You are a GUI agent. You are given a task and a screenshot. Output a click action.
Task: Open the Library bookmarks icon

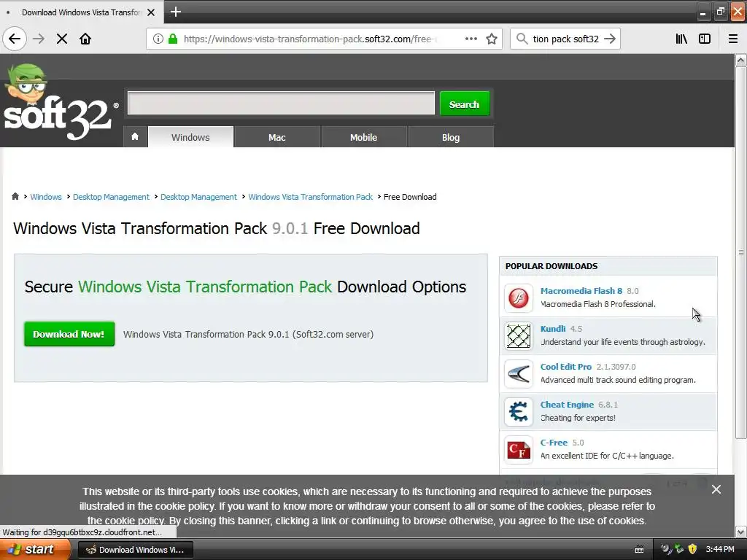click(681, 39)
